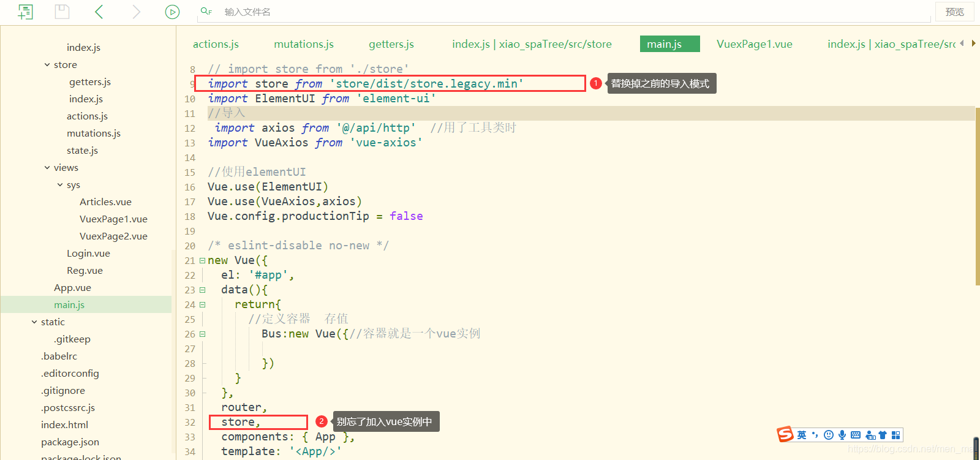Click the Sogou S logo icon
The image size is (980, 460).
(785, 434)
